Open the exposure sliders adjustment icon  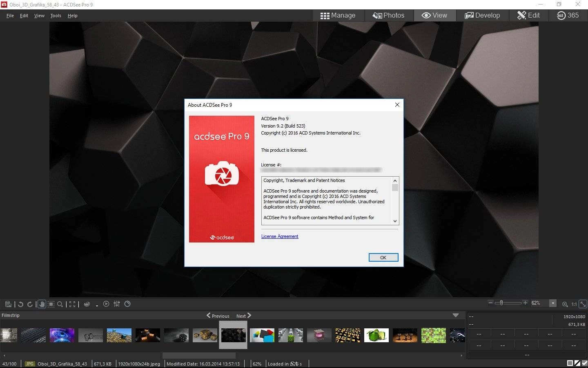pyautogui.click(x=117, y=304)
